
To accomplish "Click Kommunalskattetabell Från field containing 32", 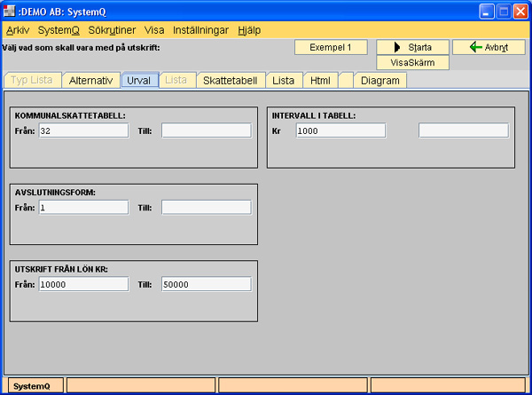I will pos(83,130).
